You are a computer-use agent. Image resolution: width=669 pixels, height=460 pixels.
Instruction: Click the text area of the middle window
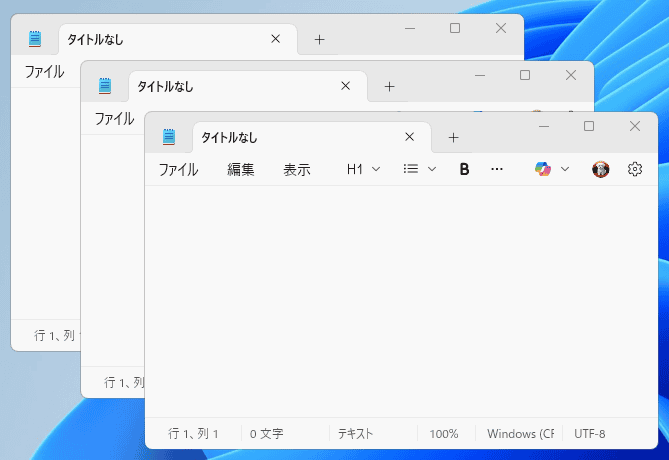click(113, 250)
